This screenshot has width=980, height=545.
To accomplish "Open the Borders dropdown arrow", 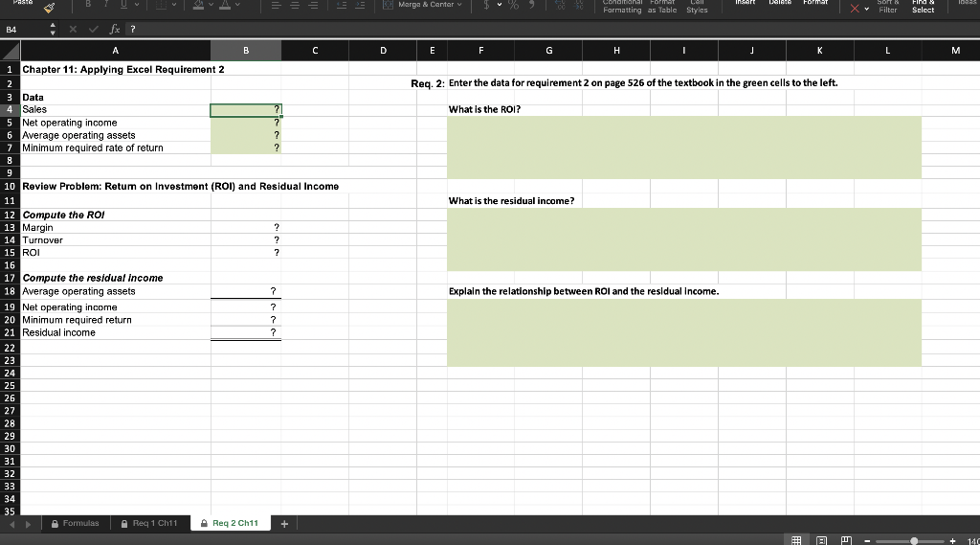I will [x=174, y=5].
